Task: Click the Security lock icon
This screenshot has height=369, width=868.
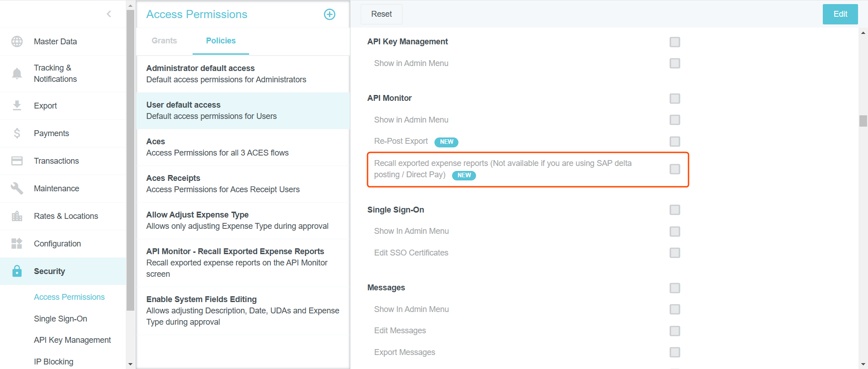Action: pos(17,271)
